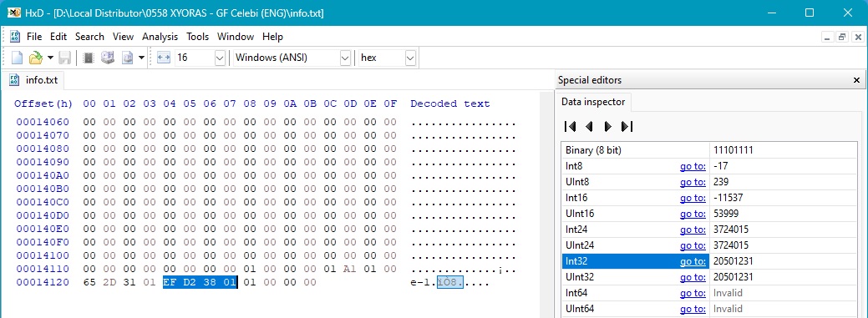Open the View menu
The image size is (868, 318).
(x=124, y=37)
